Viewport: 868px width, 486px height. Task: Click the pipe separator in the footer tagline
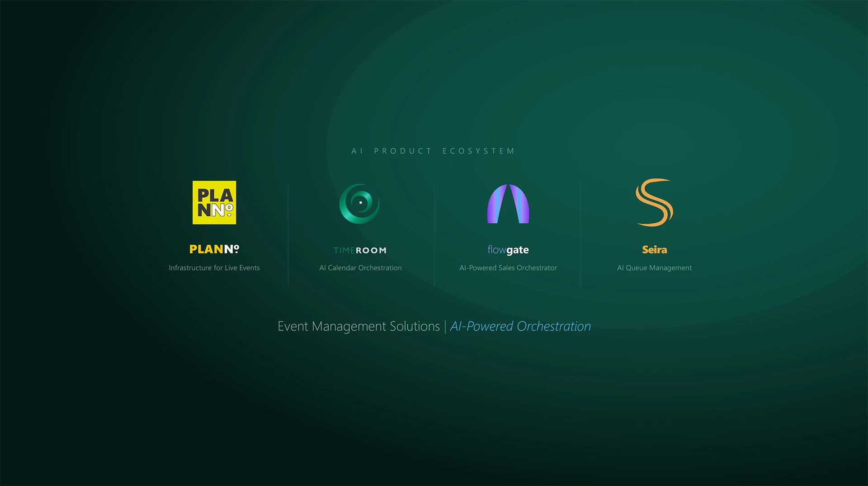click(445, 326)
